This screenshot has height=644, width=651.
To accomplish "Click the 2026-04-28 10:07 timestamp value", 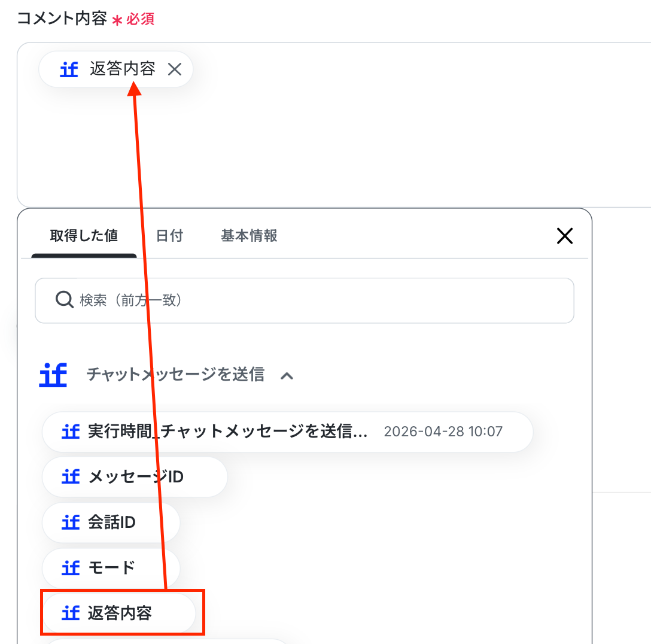I will (443, 432).
